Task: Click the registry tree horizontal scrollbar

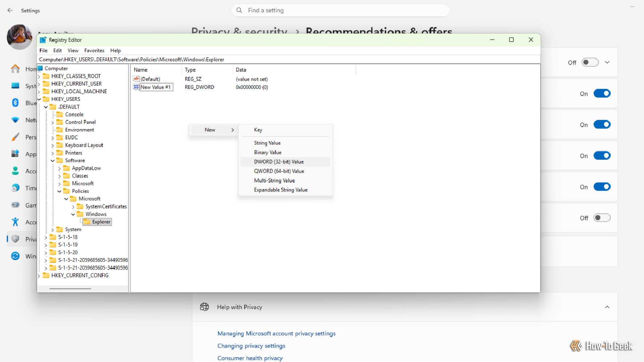Action: click(70, 289)
